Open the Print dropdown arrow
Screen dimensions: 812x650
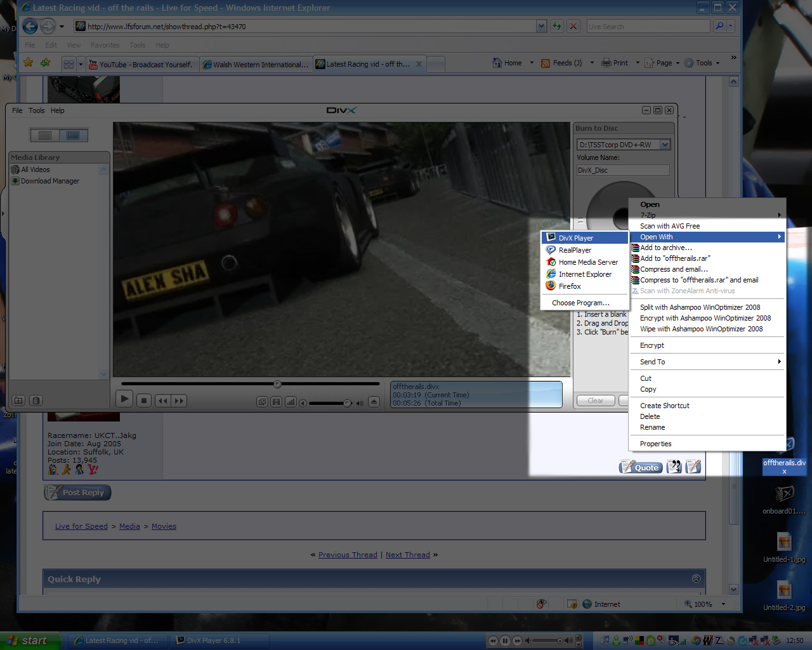638,63
